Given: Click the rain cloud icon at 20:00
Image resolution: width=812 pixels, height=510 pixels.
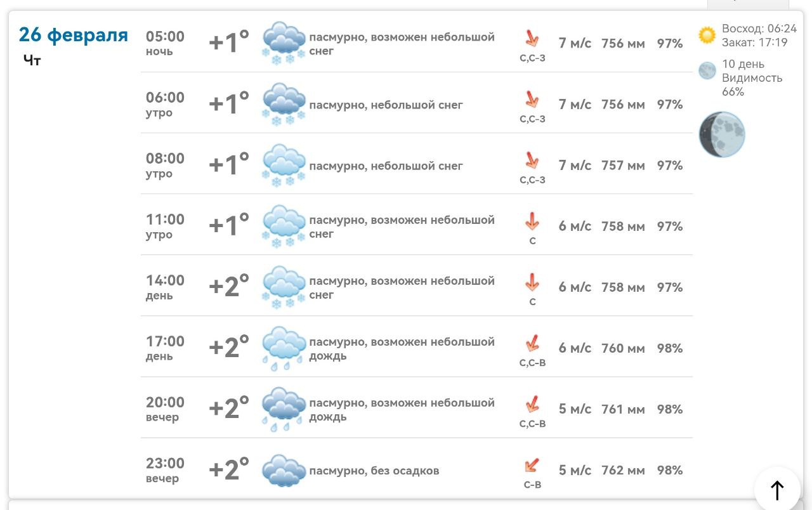Looking at the screenshot, I should tap(284, 409).
